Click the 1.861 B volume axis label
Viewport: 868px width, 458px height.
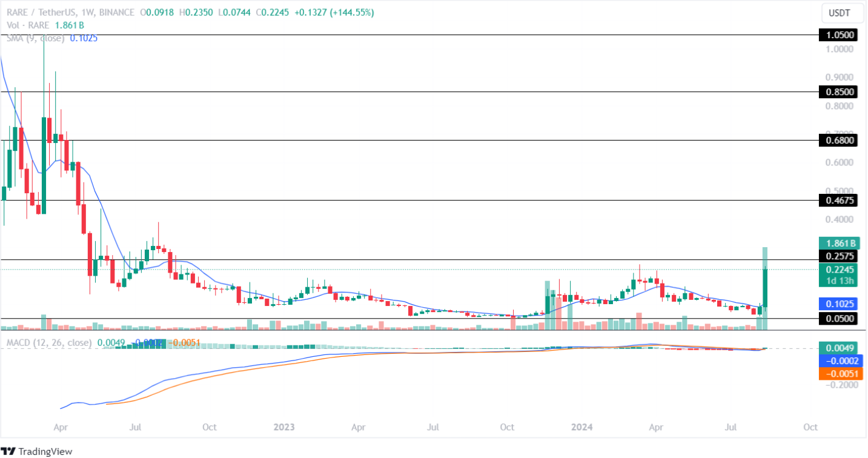(x=840, y=244)
